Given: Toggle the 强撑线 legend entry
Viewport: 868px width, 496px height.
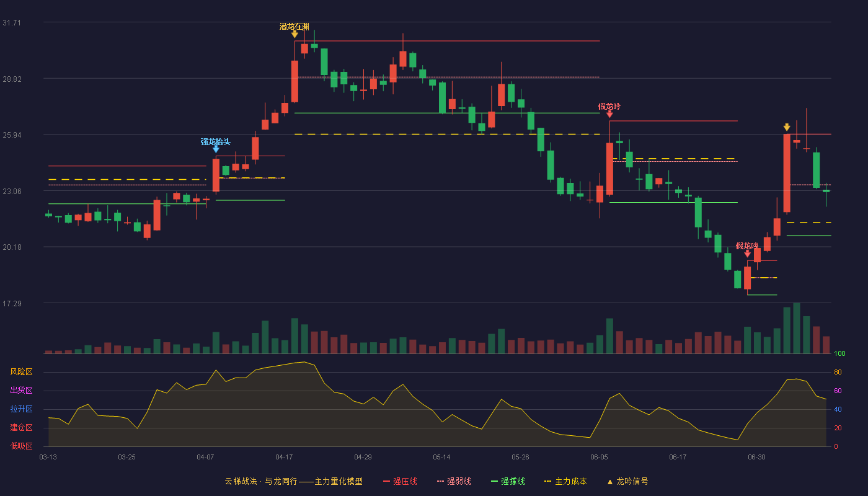Looking at the screenshot, I should (508, 481).
